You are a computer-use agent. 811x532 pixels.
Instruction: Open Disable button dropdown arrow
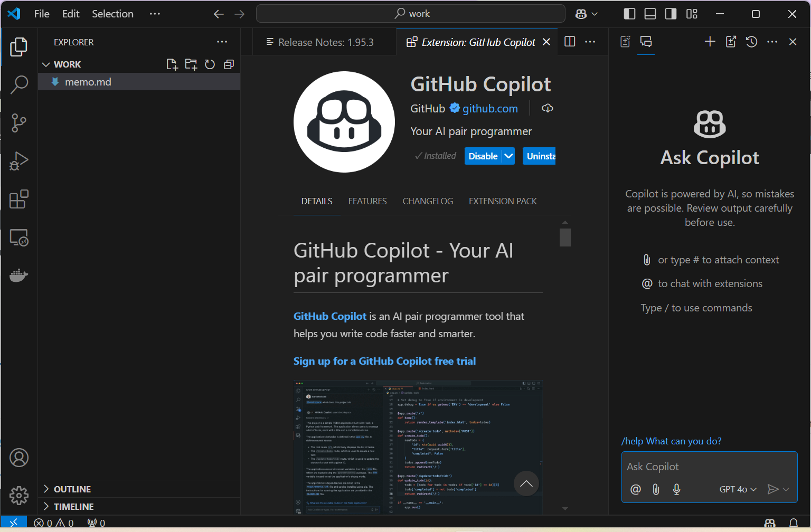(508, 156)
